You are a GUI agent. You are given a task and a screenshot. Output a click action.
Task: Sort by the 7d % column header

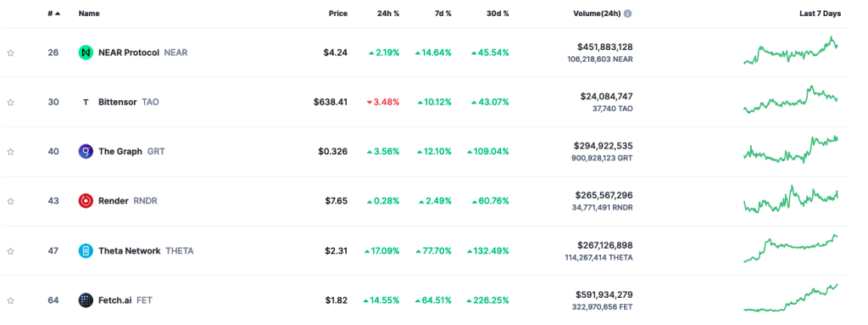pyautogui.click(x=441, y=14)
